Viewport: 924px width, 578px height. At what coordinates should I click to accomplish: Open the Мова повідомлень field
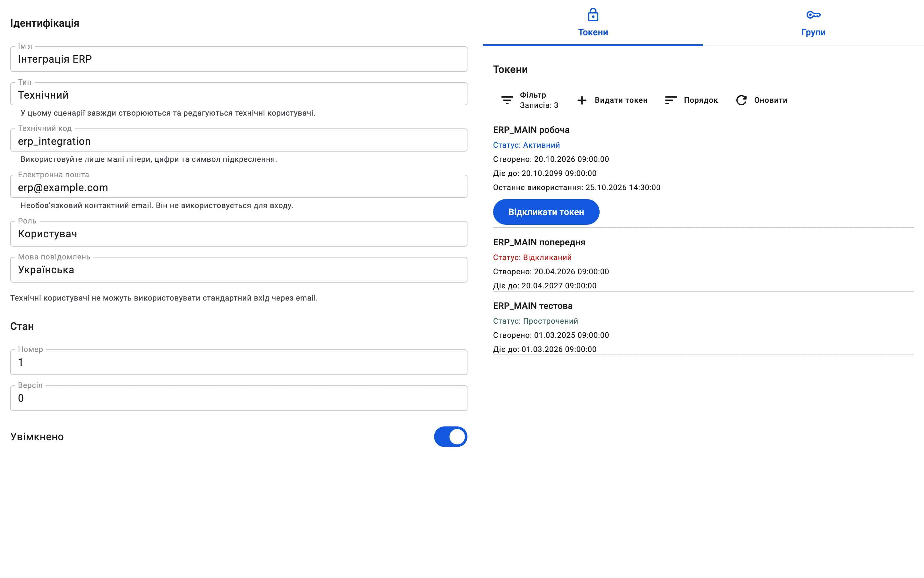239,269
